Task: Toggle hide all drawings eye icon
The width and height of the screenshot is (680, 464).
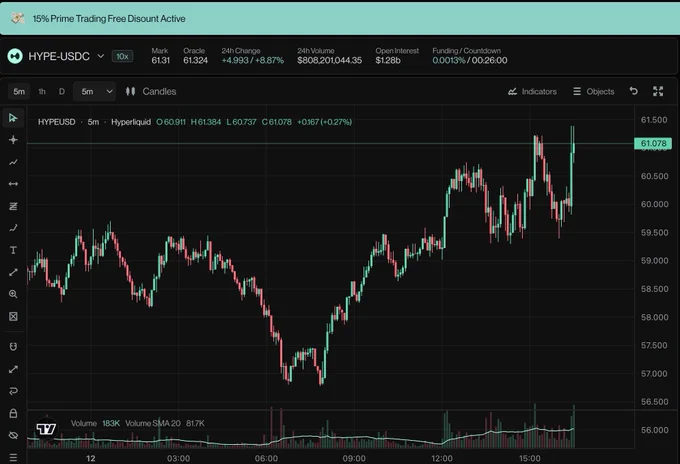Action: [13, 435]
